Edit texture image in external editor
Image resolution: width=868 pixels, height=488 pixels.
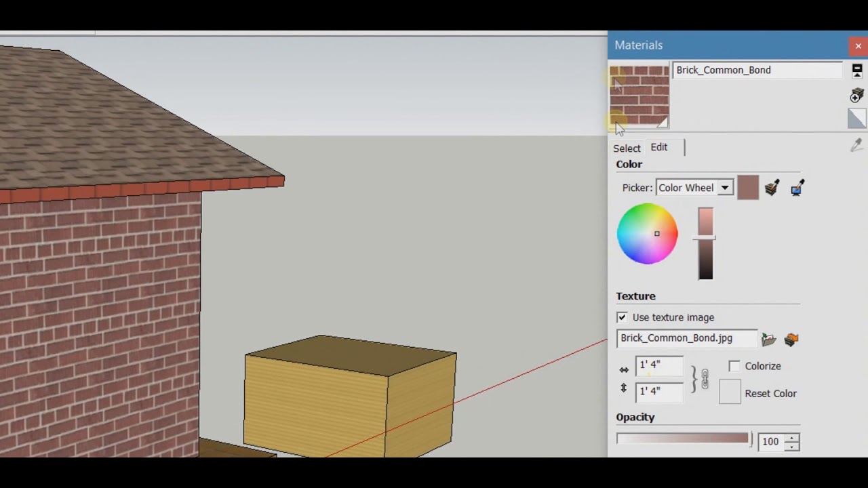(791, 339)
